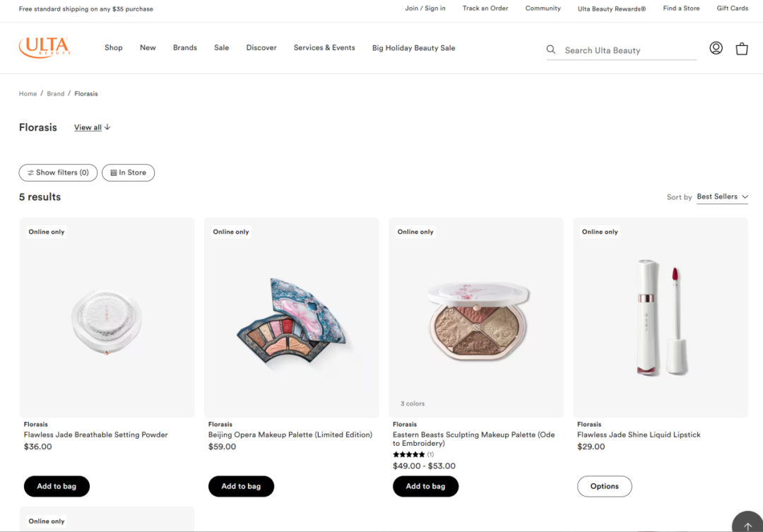Click the Ulta Beauty logo
The height and width of the screenshot is (532, 763).
tap(45, 47)
